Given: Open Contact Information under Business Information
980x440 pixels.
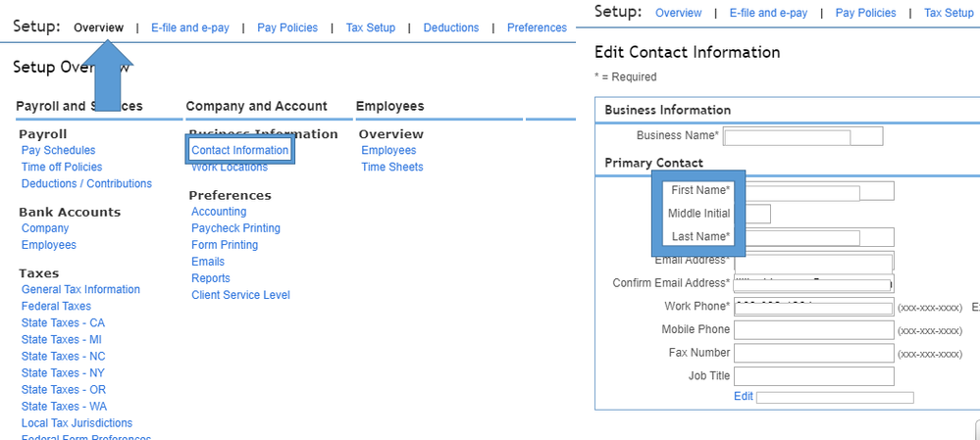Looking at the screenshot, I should (x=240, y=150).
